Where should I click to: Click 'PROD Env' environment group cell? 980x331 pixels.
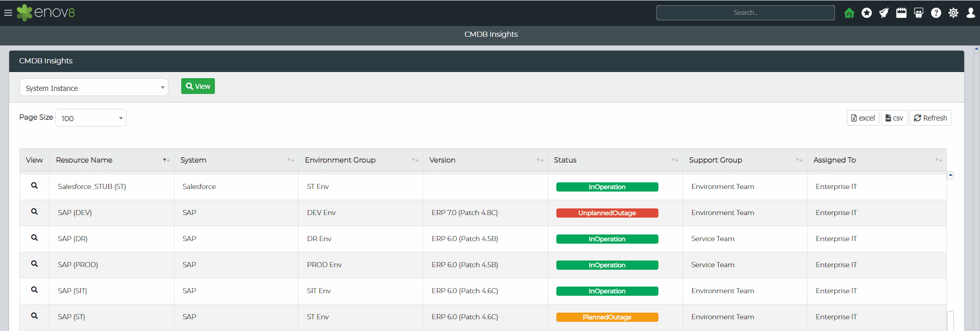(x=325, y=265)
